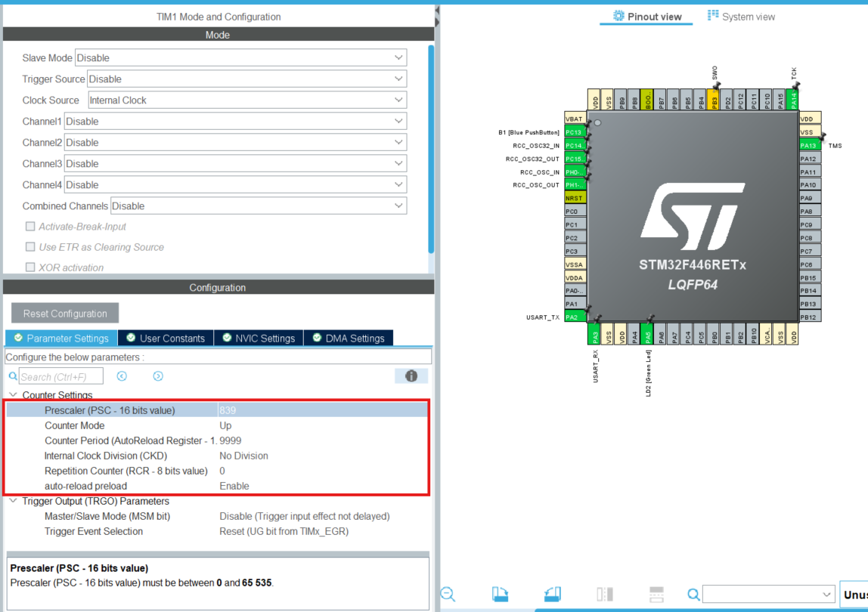Switch to the User Constants tab
Screen dimensions: 868x612
(x=166, y=338)
